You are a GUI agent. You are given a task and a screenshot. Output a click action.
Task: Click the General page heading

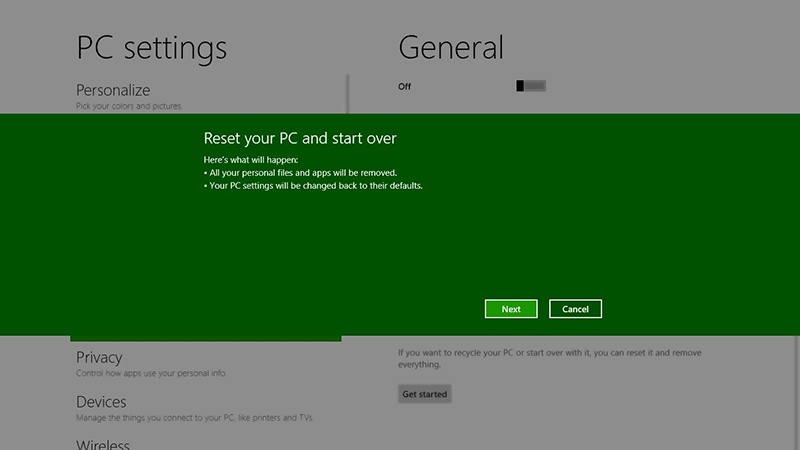pos(451,47)
